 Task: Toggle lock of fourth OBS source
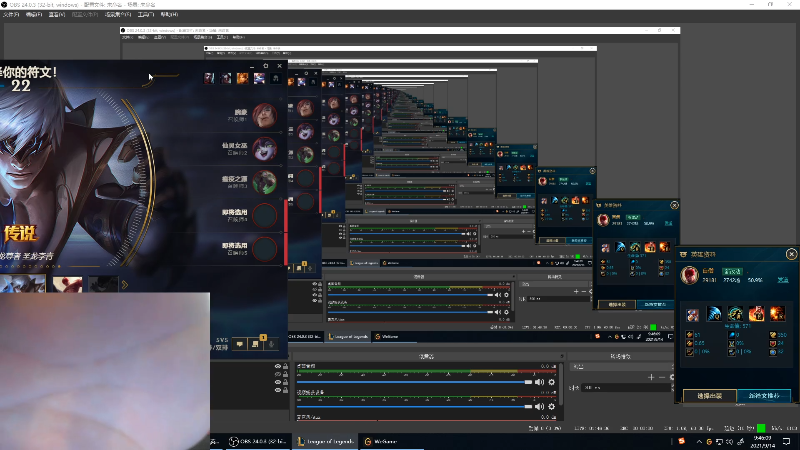(285, 390)
